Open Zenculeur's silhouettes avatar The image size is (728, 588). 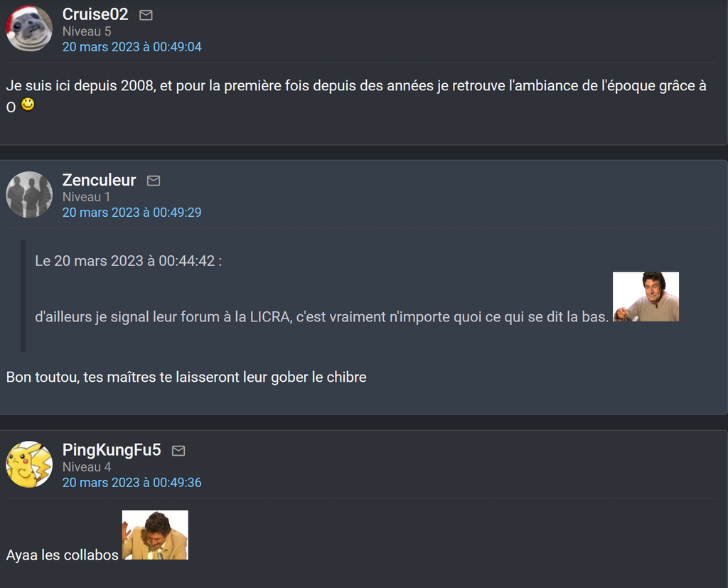(29, 195)
